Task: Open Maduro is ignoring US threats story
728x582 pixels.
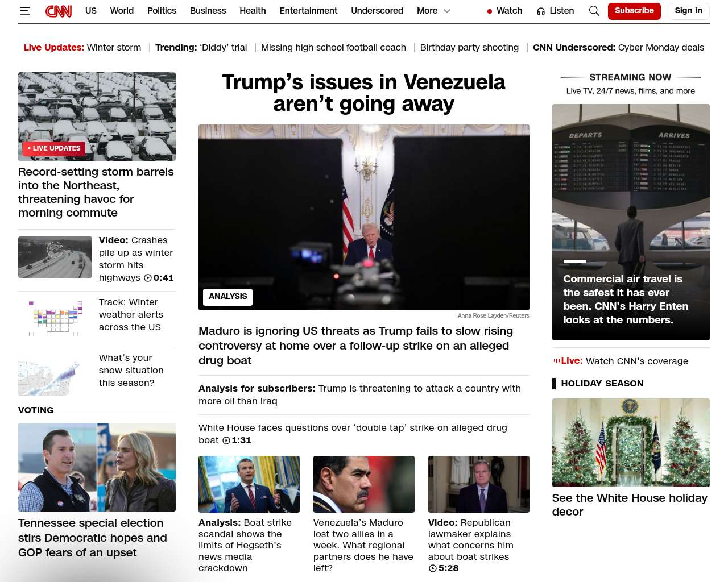Action: [356, 346]
